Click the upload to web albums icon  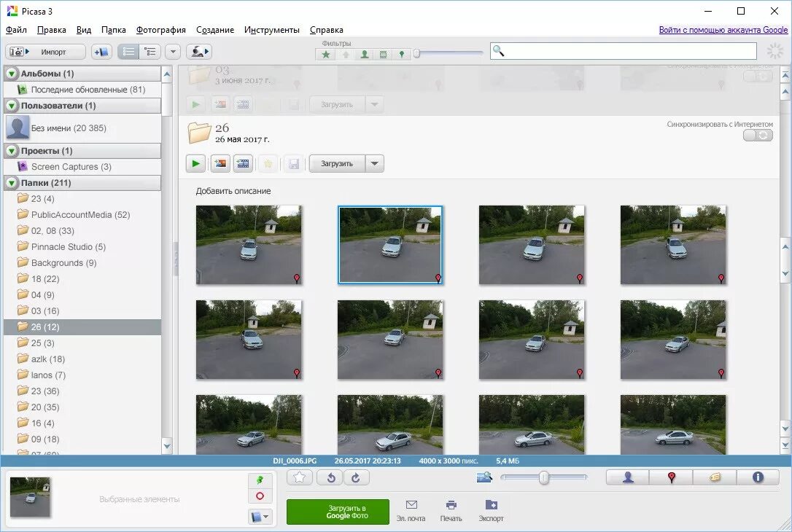click(x=198, y=52)
